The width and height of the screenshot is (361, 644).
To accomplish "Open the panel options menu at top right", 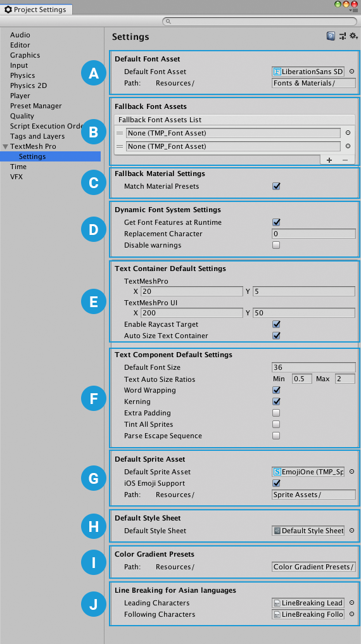I will pos(353,11).
